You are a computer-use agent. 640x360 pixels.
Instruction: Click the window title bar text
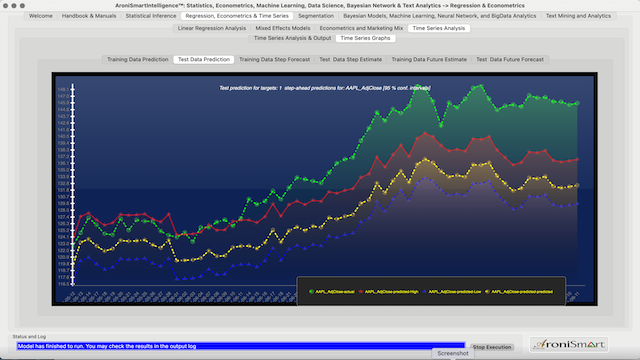coord(320,6)
